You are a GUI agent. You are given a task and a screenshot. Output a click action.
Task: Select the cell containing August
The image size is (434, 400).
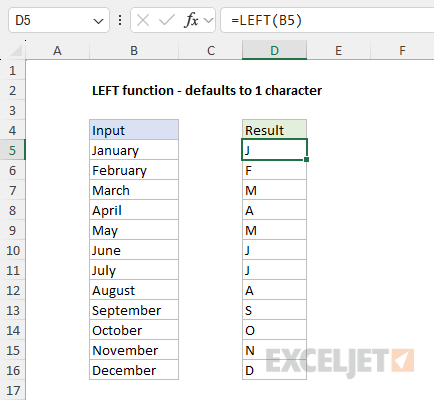click(134, 290)
